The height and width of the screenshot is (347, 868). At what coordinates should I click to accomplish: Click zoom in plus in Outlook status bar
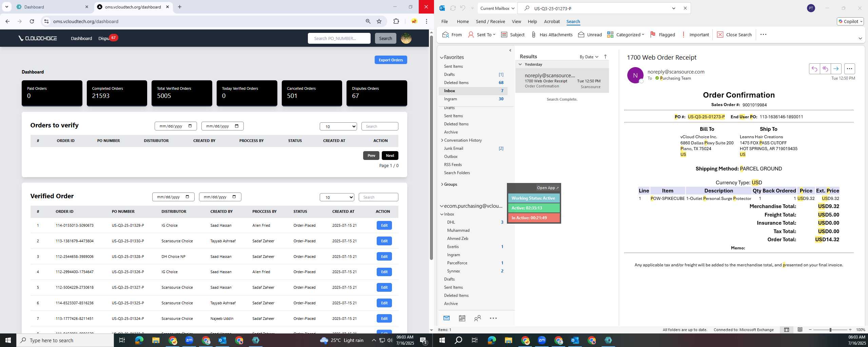850,330
